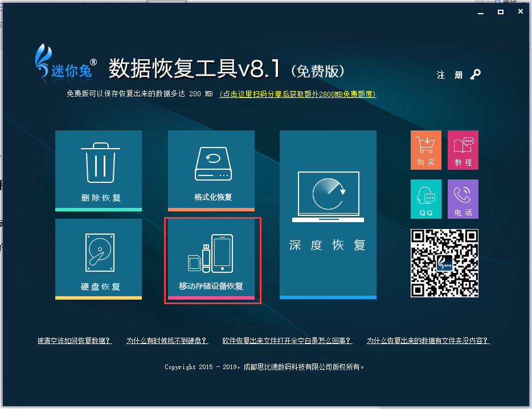Open the pink 教程 tutorial tile
The height and width of the screenshot is (409, 532).
click(463, 150)
